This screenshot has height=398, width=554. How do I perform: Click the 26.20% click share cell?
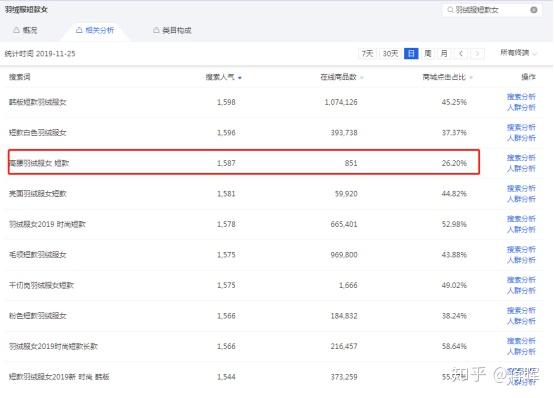[x=454, y=163]
